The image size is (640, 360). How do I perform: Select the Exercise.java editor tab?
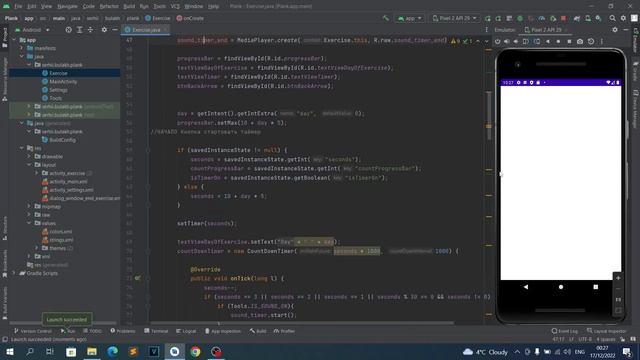click(x=146, y=30)
